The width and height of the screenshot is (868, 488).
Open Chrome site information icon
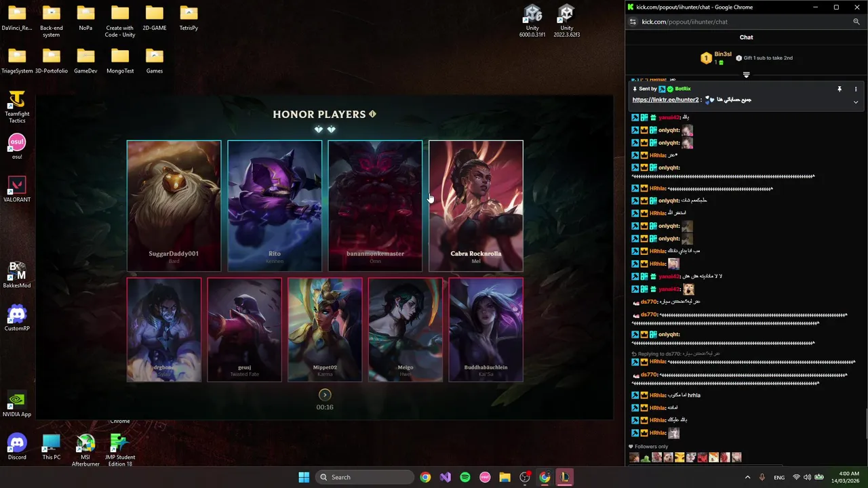click(633, 22)
